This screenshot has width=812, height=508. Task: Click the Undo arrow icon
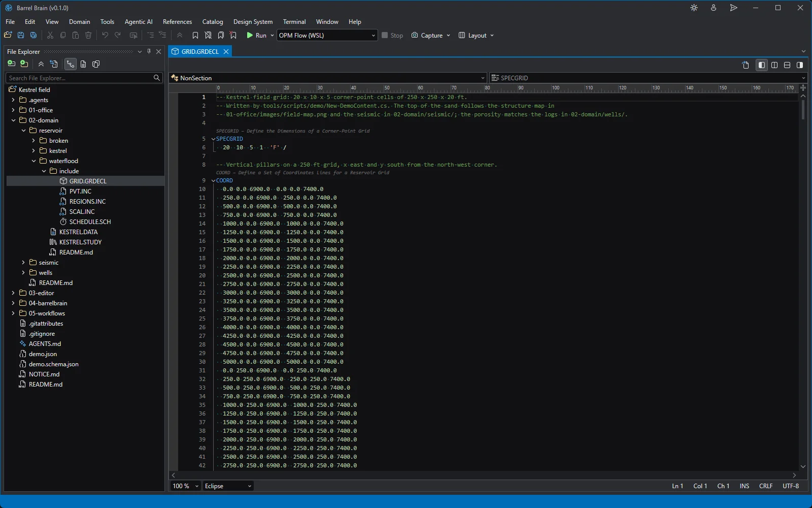point(105,35)
